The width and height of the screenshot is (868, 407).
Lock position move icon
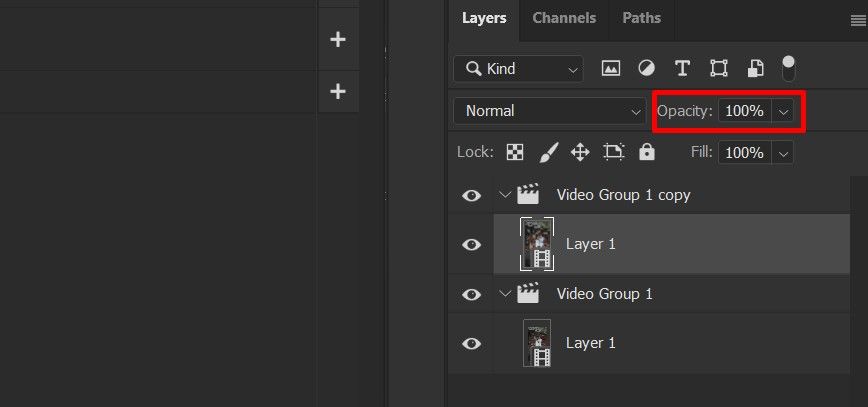tap(580, 152)
